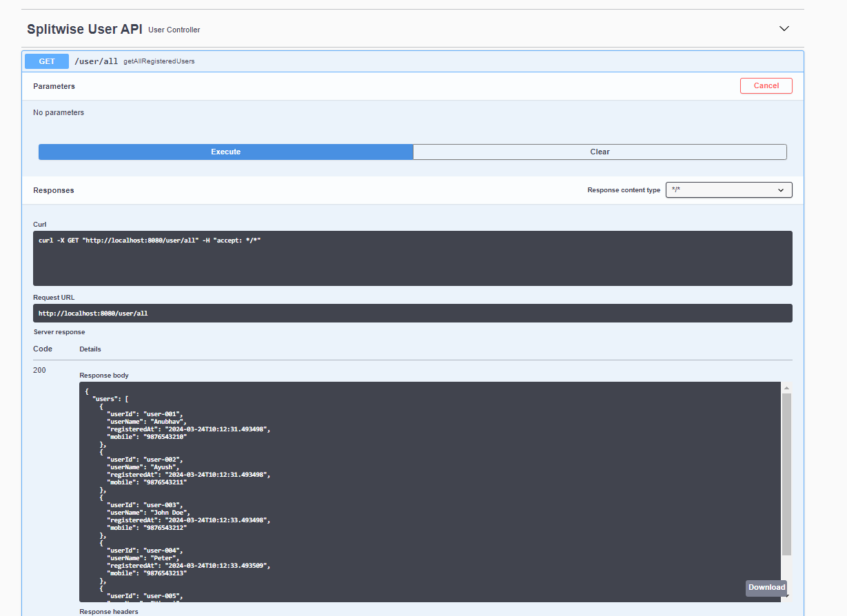The image size is (847, 616).
Task: Click the scrollbar up arrow in response body
Action: coord(786,389)
